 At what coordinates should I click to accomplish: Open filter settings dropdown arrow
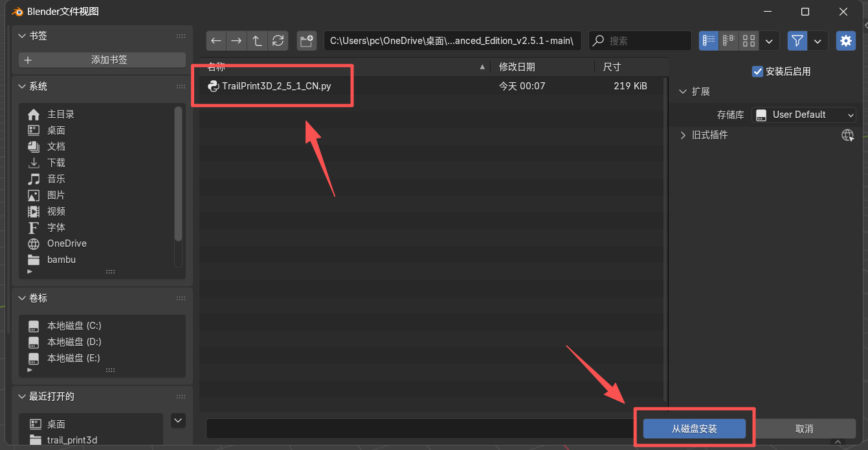(x=818, y=41)
